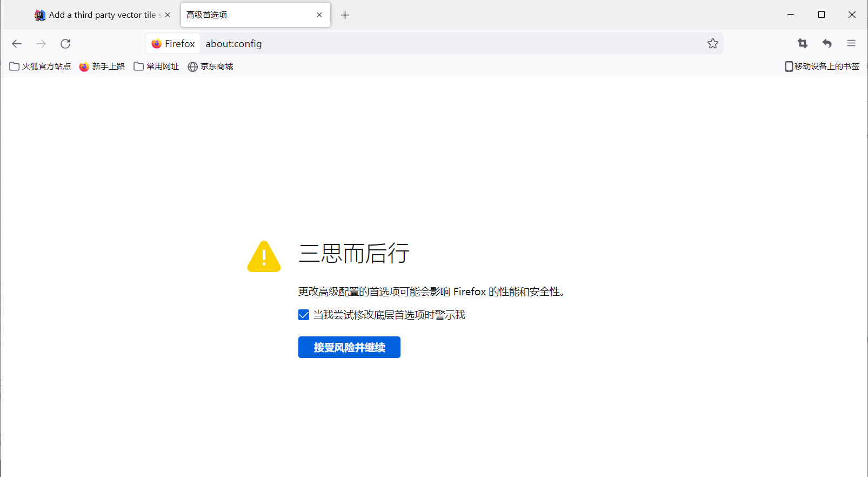Viewport: 868px width, 477px height.
Task: Open the 火狐官方站点 bookmark folder
Action: click(x=41, y=67)
